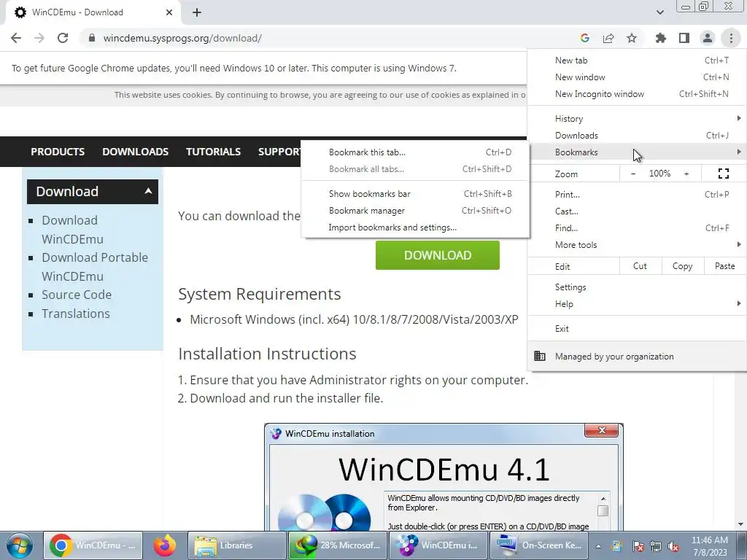
Task: Open New Incognito window
Action: [637, 94]
